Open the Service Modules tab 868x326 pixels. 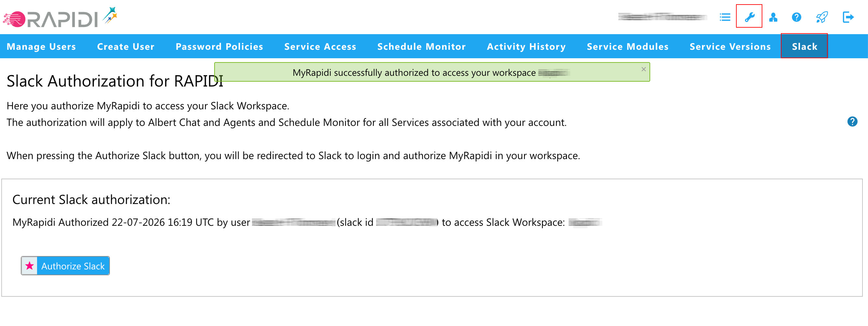pos(627,47)
